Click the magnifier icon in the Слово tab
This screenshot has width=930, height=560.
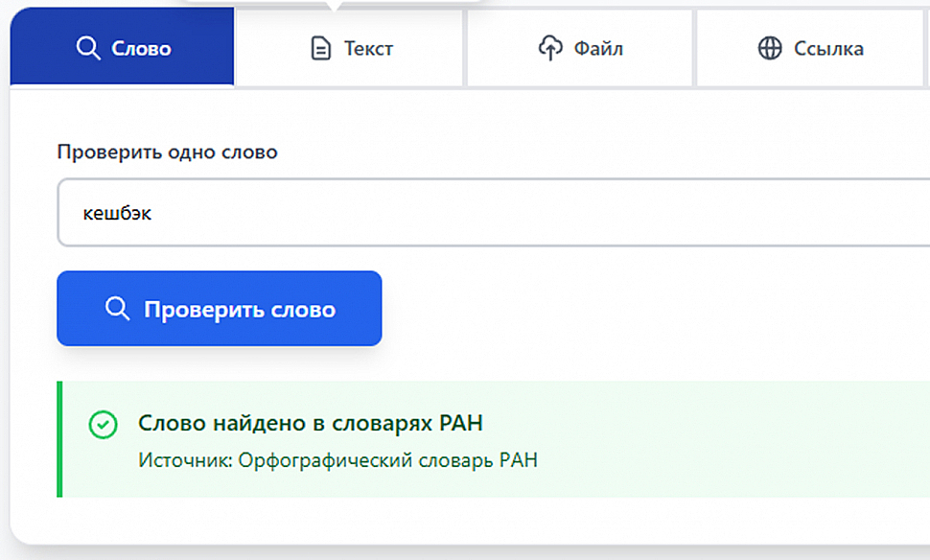88,48
